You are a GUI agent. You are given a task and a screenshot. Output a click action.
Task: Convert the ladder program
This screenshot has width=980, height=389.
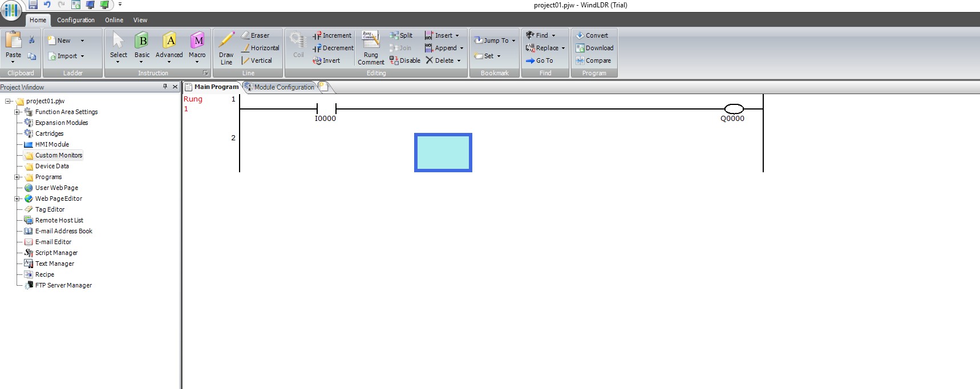tap(592, 35)
